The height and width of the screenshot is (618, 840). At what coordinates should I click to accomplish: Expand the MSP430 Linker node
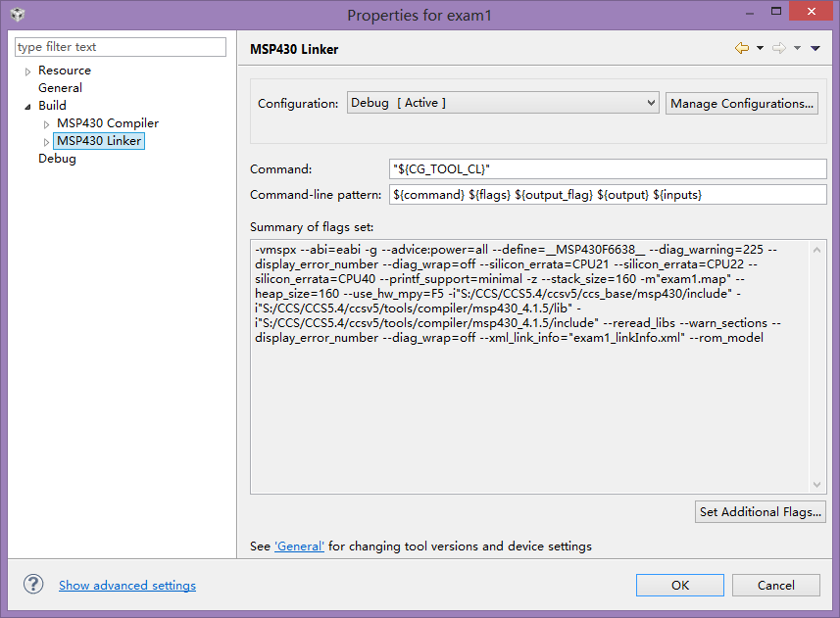(x=46, y=142)
